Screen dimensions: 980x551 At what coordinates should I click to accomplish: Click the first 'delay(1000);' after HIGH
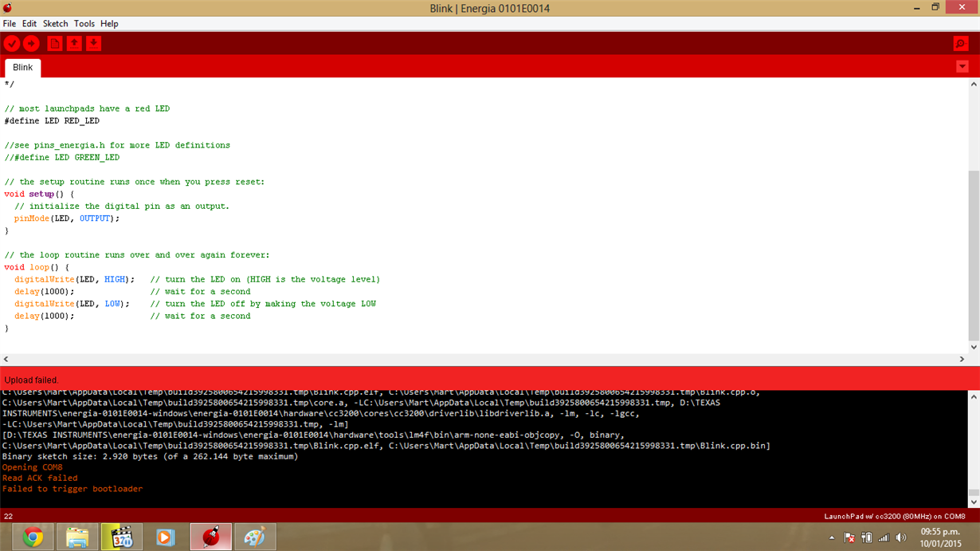click(44, 292)
